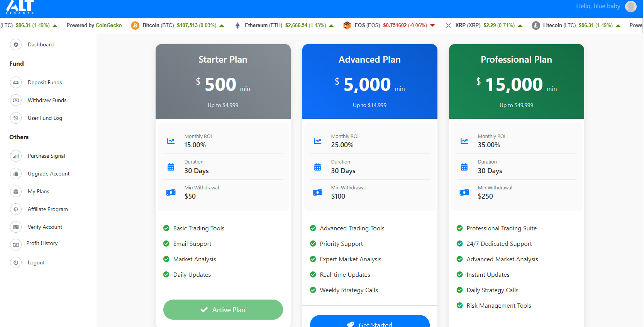Click the Professional Plan Min Withdrawal cash icon

point(464,192)
